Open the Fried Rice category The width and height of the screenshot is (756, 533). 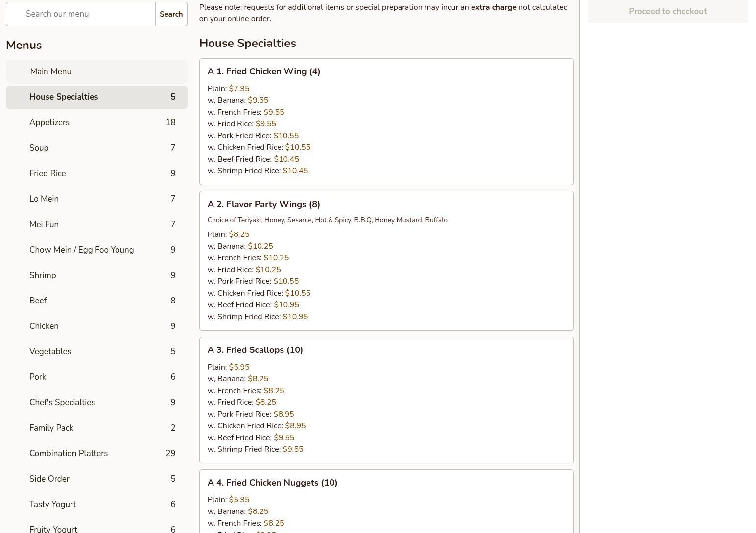point(96,174)
